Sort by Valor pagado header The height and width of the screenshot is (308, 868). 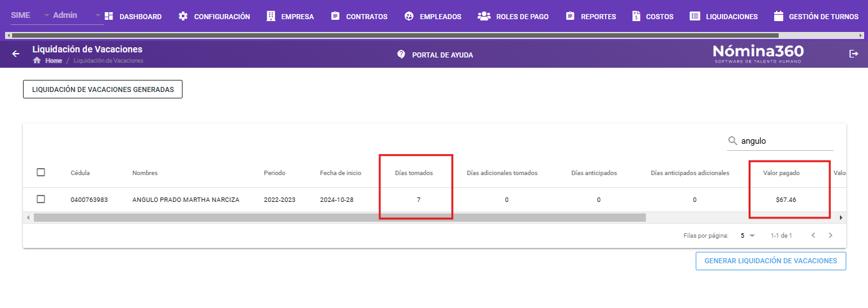pos(781,173)
